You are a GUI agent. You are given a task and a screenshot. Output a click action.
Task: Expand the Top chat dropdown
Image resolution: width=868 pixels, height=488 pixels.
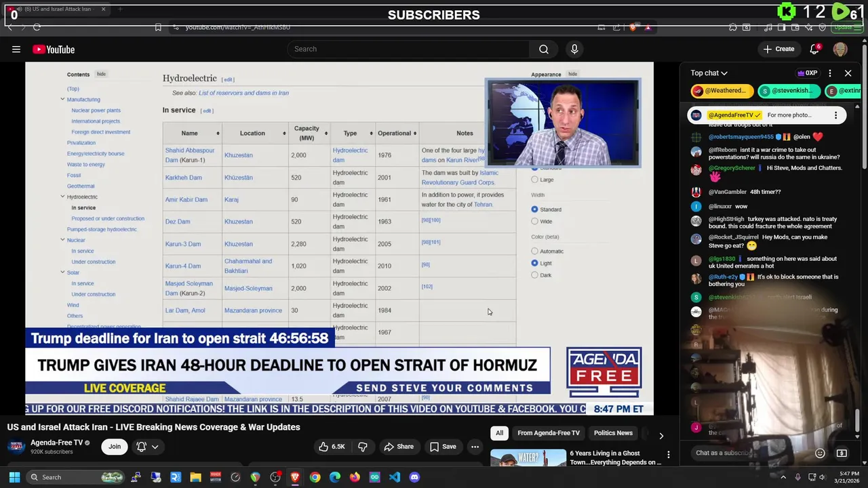[709, 73]
